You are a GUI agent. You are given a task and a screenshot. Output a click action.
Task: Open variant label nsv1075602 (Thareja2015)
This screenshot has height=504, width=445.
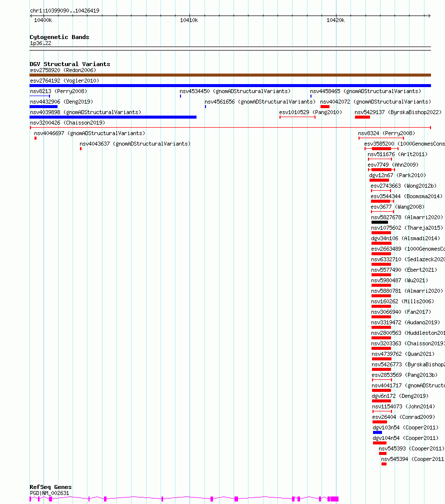(407, 228)
